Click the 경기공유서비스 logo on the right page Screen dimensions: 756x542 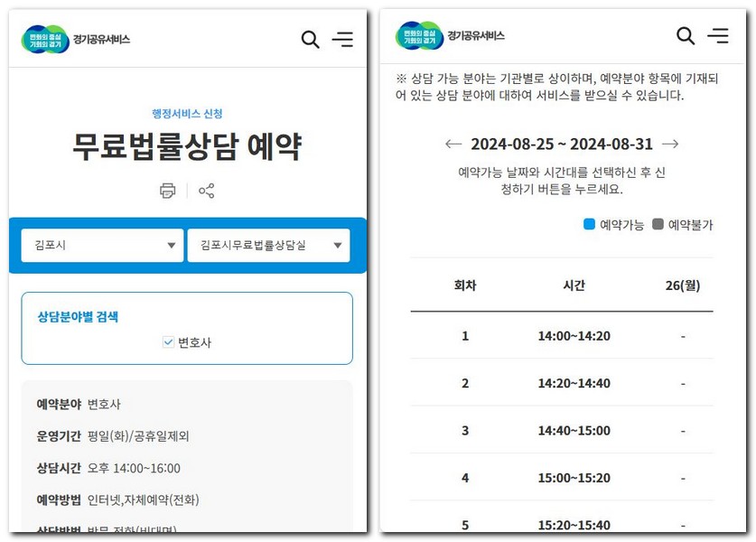(449, 35)
